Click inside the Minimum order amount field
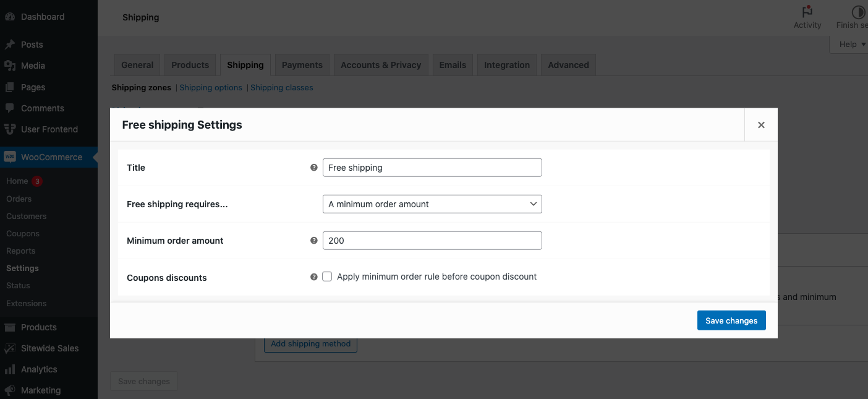 tap(432, 240)
